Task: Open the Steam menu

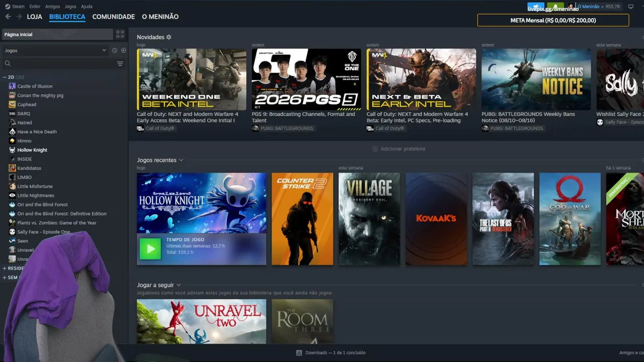Action: pyautogui.click(x=18, y=7)
